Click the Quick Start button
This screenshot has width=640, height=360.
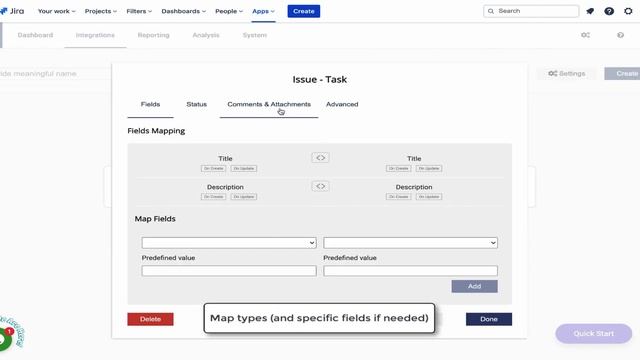pyautogui.click(x=593, y=333)
